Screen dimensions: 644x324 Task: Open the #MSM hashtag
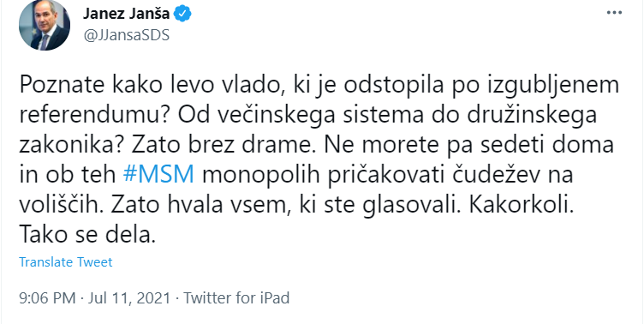158,176
